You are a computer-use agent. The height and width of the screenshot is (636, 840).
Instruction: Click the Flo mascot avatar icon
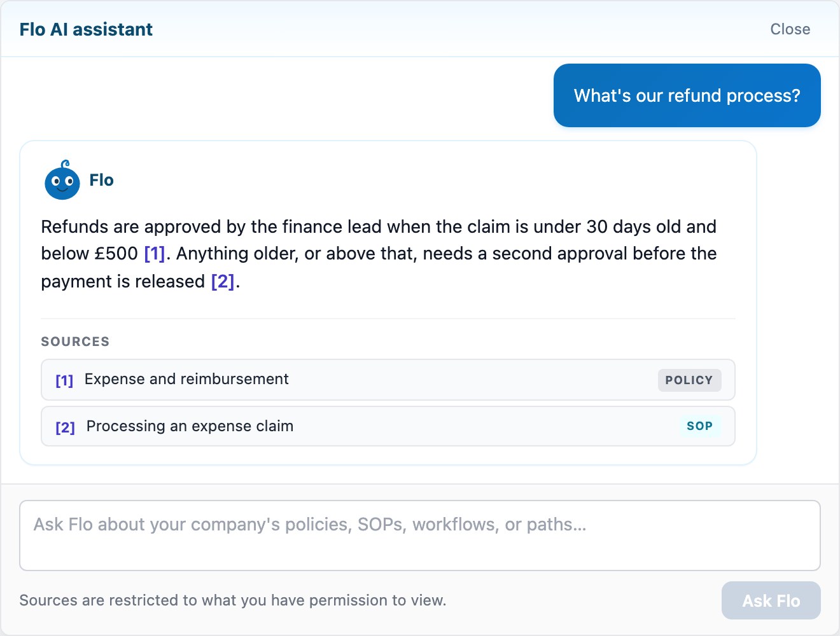click(x=62, y=180)
